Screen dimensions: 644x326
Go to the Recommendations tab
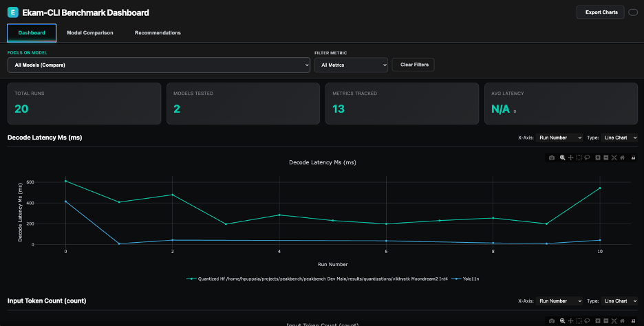[158, 32]
